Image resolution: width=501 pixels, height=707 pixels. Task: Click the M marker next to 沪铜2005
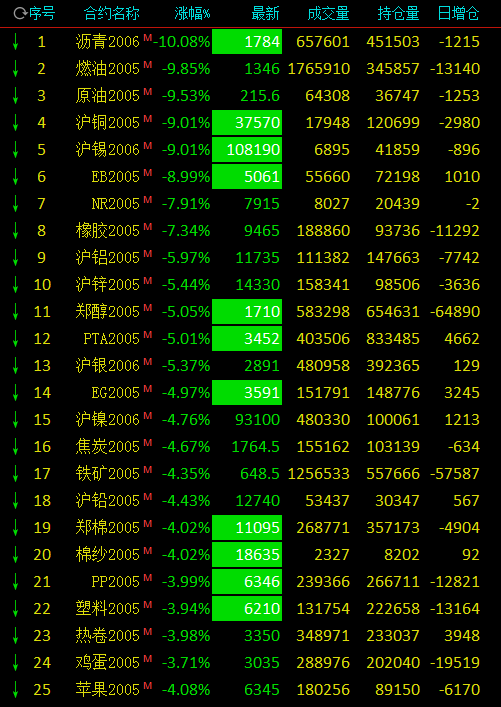147,119
